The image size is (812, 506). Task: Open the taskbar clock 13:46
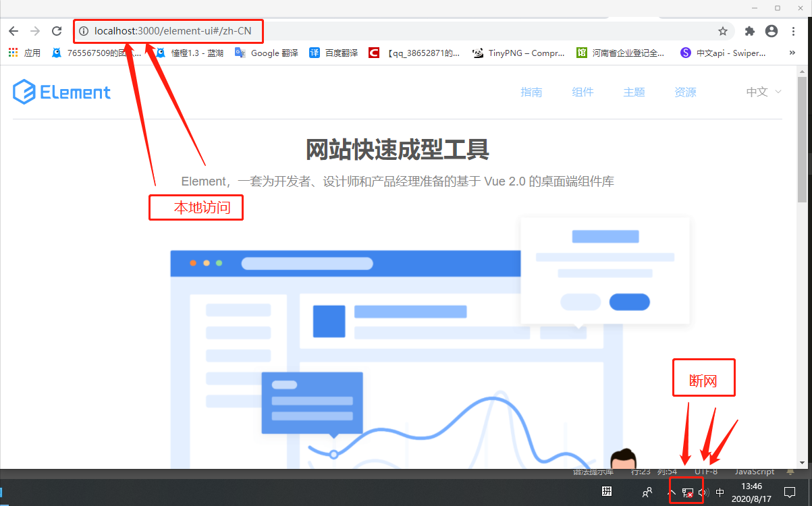click(751, 492)
